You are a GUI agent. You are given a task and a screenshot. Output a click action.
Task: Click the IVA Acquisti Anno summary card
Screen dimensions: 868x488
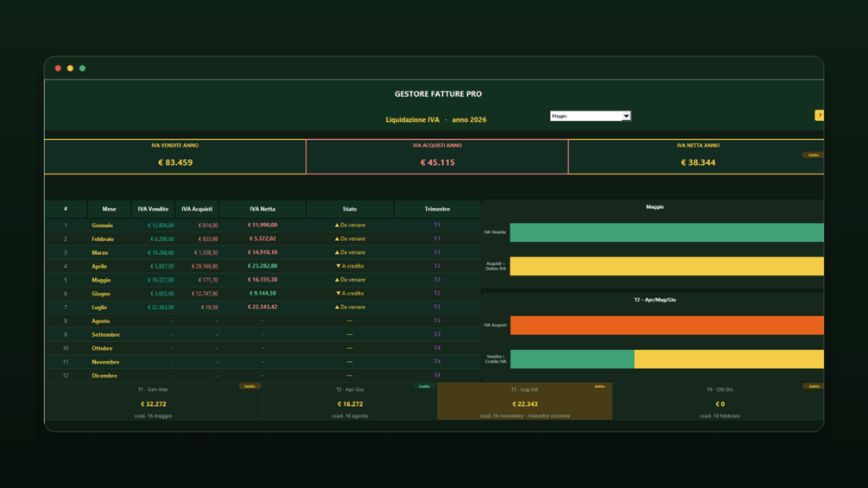pyautogui.click(x=437, y=156)
